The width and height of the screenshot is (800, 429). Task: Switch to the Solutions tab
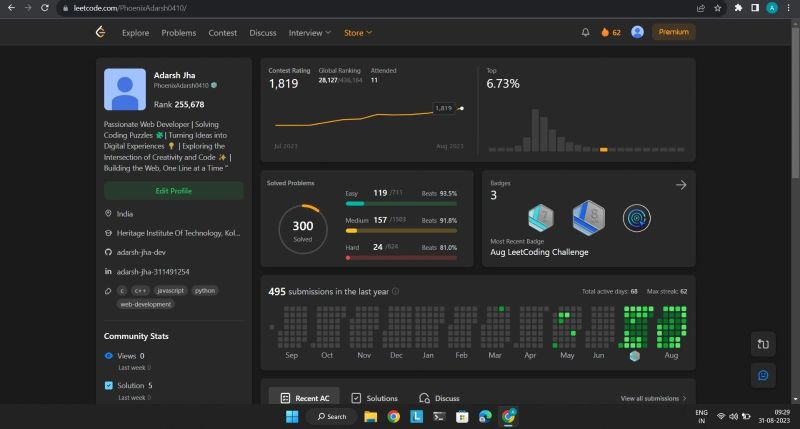pos(374,398)
